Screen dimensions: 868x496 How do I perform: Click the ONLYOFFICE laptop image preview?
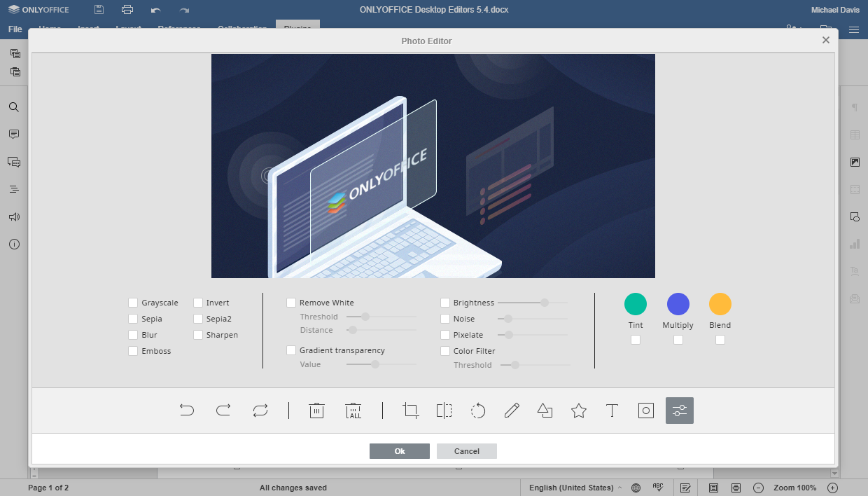coord(433,166)
